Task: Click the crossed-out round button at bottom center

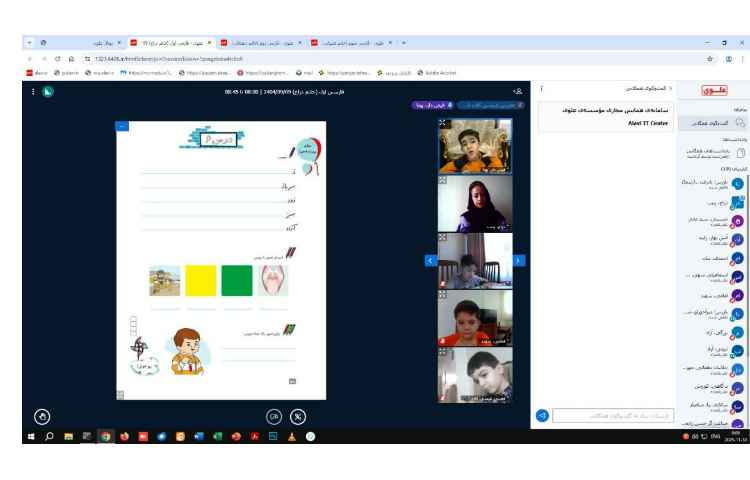Action: (298, 416)
